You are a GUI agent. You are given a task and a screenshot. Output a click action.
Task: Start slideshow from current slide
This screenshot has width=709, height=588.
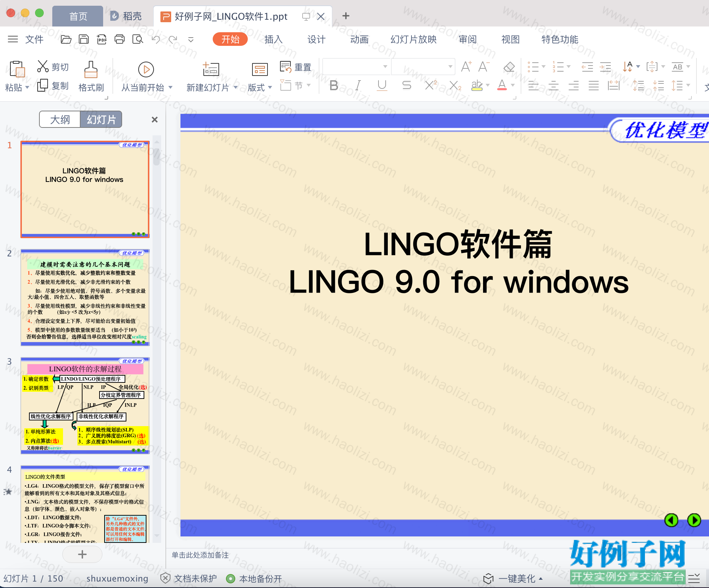click(146, 69)
